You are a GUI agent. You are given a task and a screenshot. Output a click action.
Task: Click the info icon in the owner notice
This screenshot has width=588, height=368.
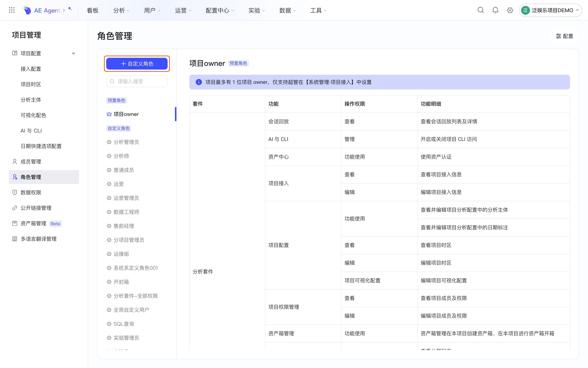(x=199, y=82)
